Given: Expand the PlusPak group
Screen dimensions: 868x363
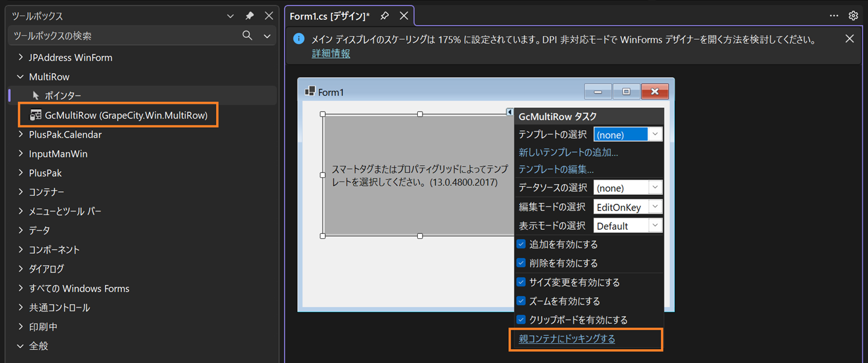Looking at the screenshot, I should click(21, 173).
